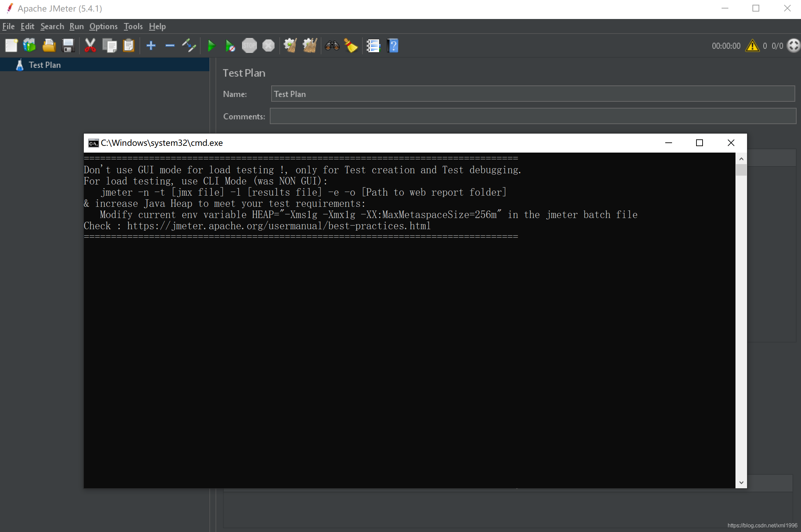Open Search with binoculars icon

[x=332, y=45]
